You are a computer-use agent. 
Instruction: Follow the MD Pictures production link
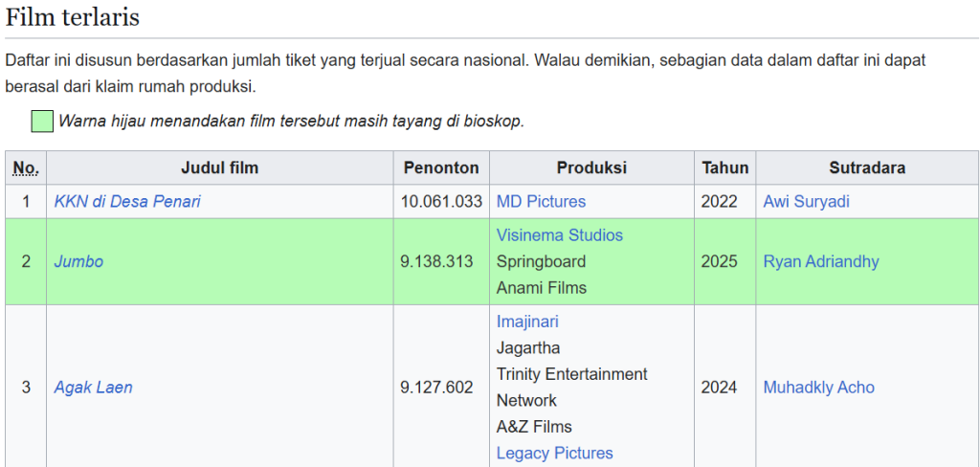[x=542, y=201]
